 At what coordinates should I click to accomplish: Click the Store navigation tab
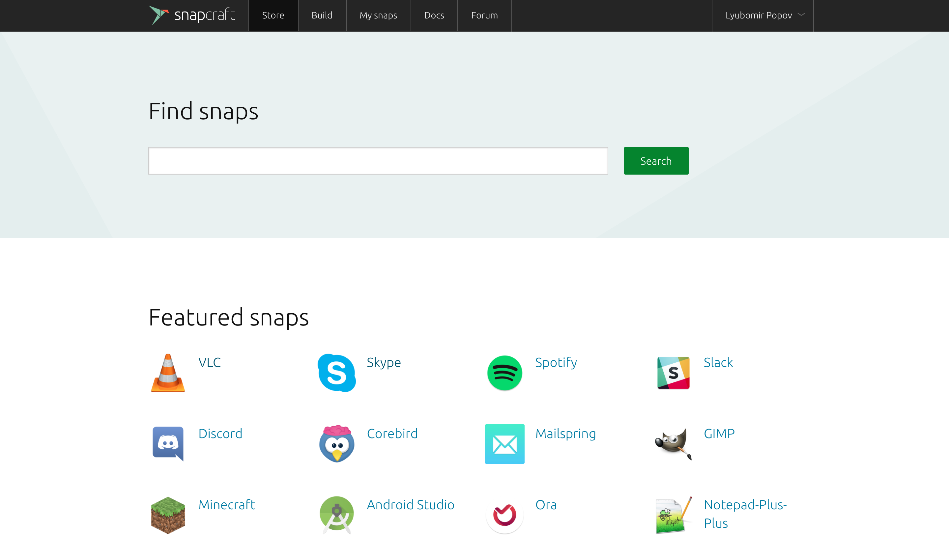[273, 15]
